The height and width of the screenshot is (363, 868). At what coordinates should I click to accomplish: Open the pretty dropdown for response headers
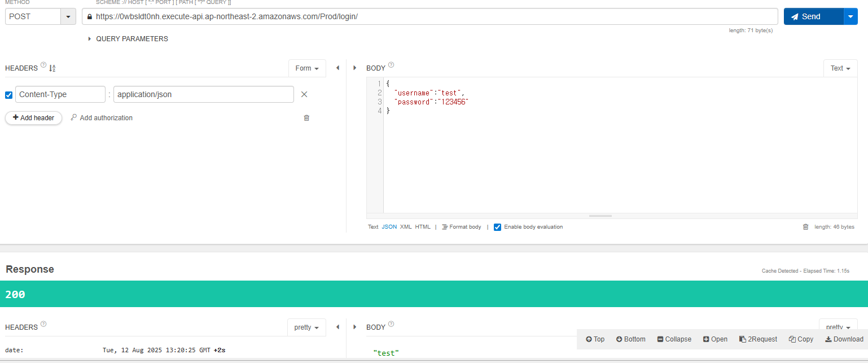[x=307, y=327]
